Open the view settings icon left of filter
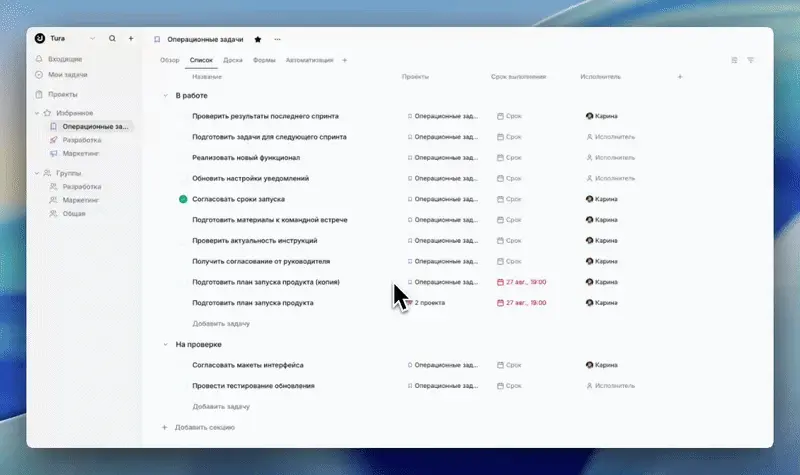 (x=734, y=60)
